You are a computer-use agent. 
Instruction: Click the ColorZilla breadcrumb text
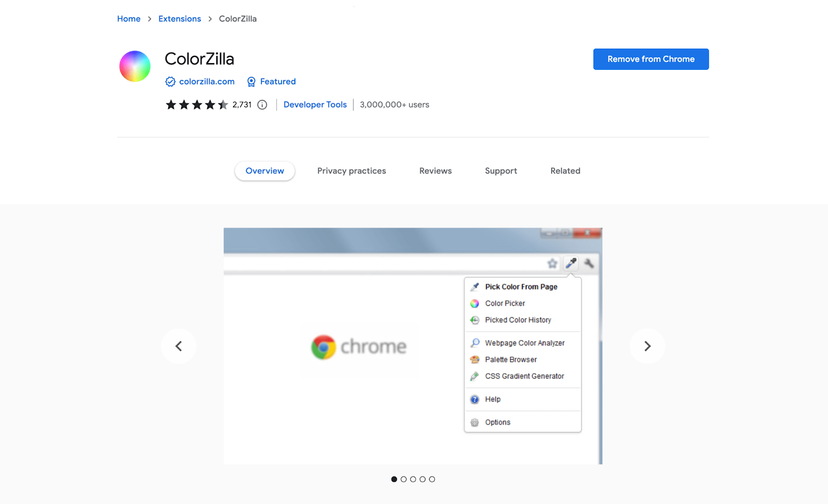point(238,19)
